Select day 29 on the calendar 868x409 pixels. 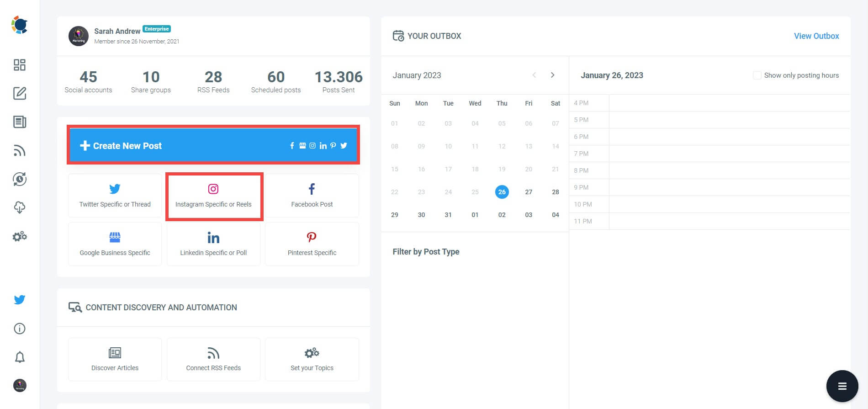(395, 215)
